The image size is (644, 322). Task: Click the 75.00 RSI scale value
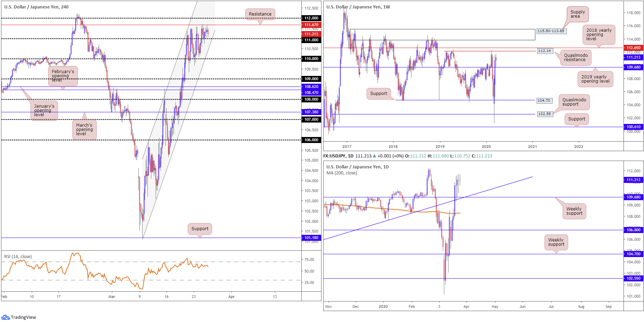coord(309,260)
